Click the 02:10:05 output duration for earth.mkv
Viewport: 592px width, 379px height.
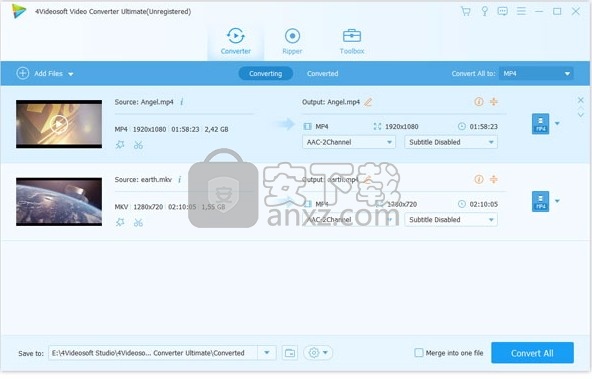click(483, 204)
